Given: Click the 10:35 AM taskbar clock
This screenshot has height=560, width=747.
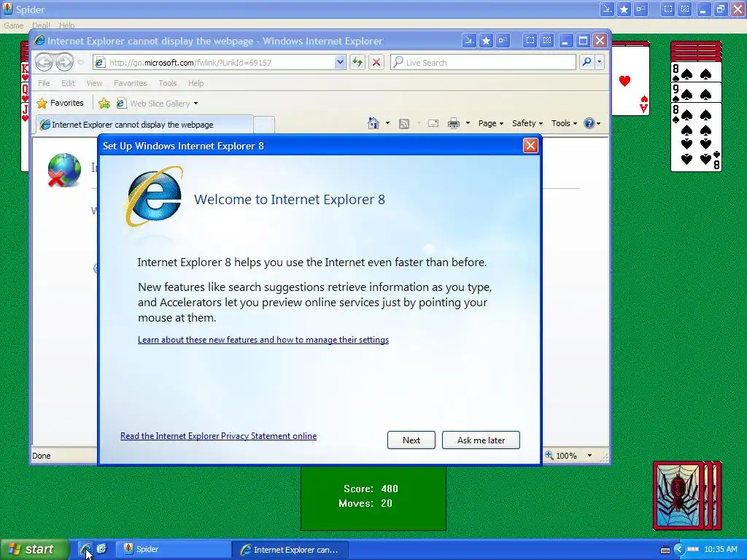Looking at the screenshot, I should [720, 550].
